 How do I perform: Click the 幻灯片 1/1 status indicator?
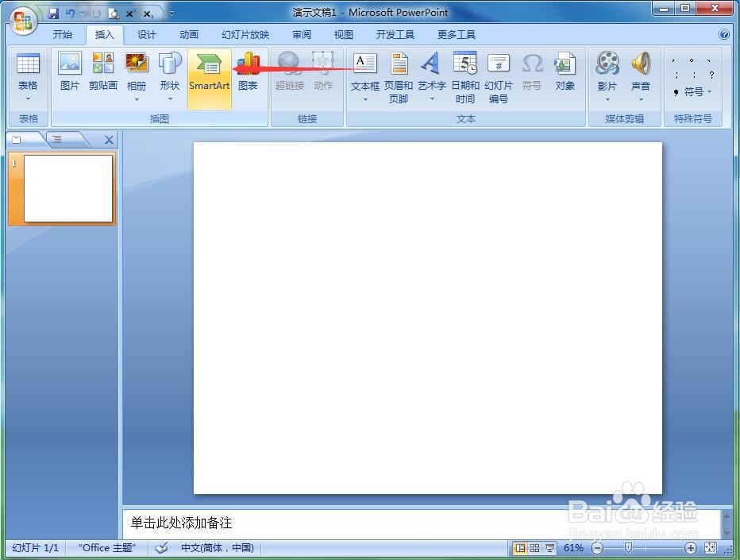[x=36, y=548]
